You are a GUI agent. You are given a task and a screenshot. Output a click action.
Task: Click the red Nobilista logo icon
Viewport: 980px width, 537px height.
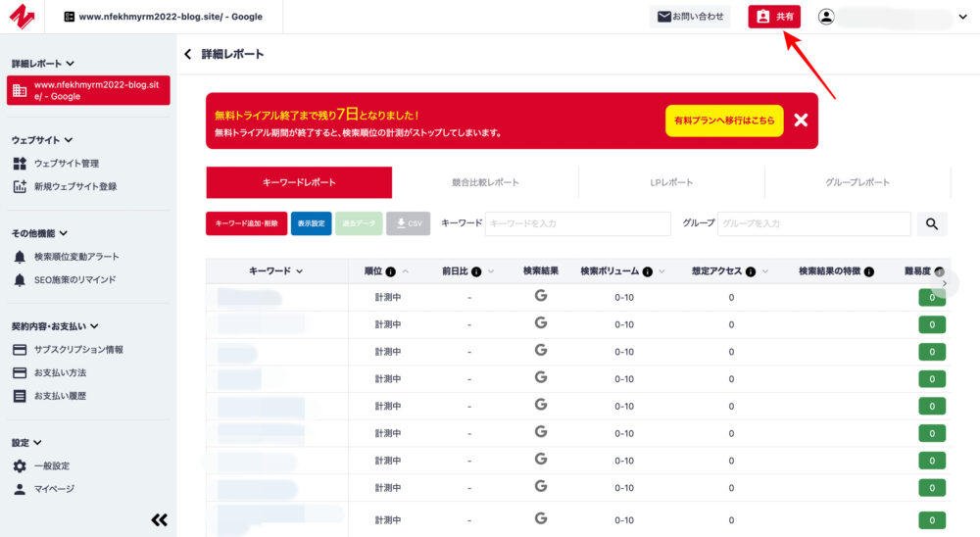[x=22, y=17]
